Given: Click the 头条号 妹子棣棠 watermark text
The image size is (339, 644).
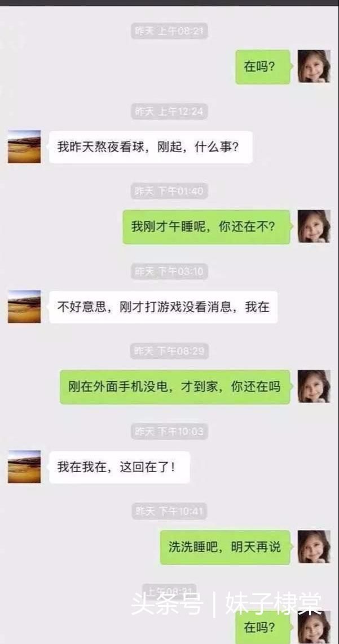Looking at the screenshot, I should click(227, 603).
